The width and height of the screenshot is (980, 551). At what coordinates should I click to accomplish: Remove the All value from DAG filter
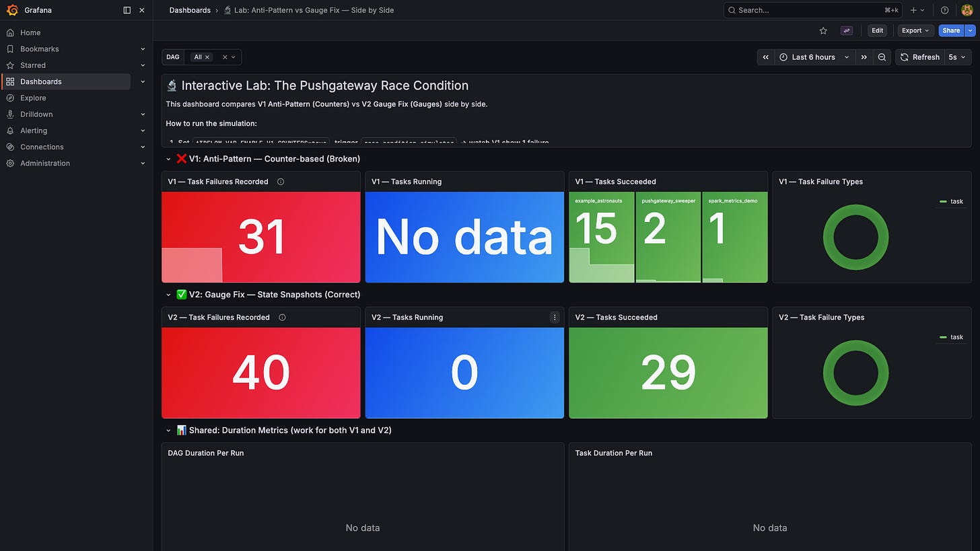[207, 57]
